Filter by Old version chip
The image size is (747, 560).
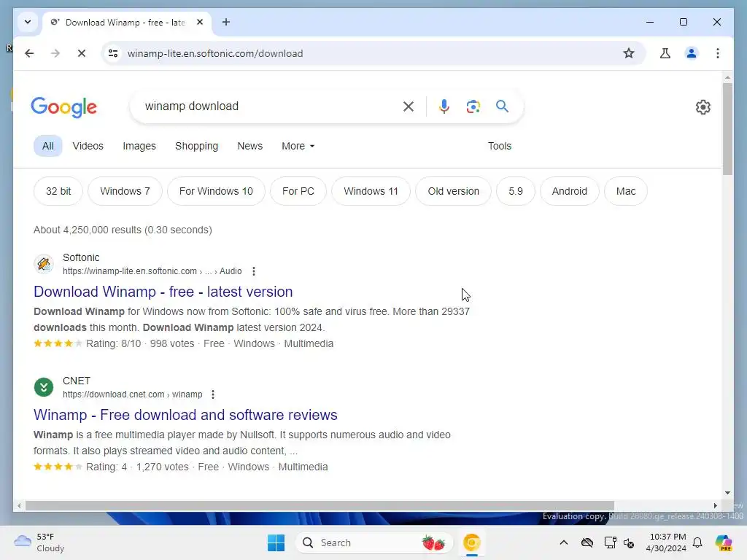(453, 191)
